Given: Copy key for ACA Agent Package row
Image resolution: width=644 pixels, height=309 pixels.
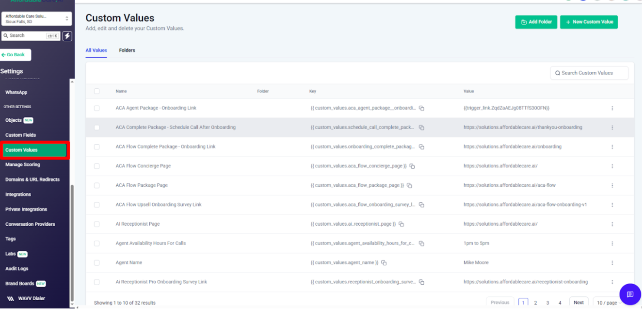Looking at the screenshot, I should coord(421,108).
